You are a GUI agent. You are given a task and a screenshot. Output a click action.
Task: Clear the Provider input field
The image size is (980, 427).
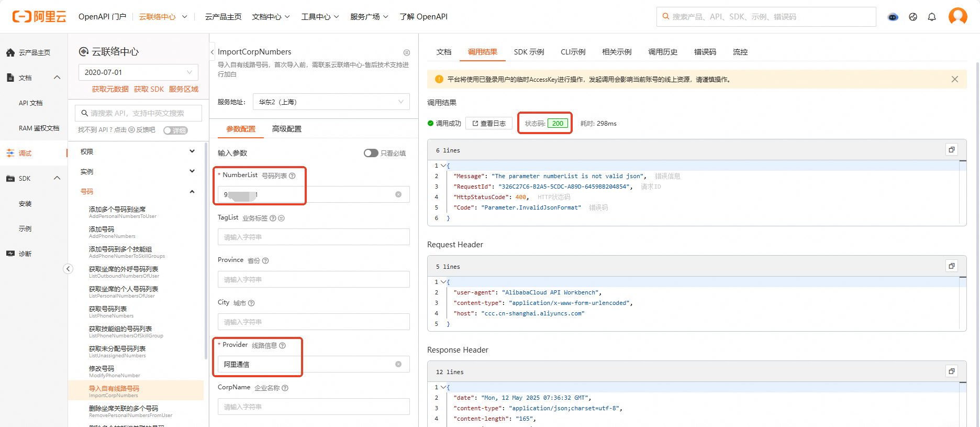[398, 364]
